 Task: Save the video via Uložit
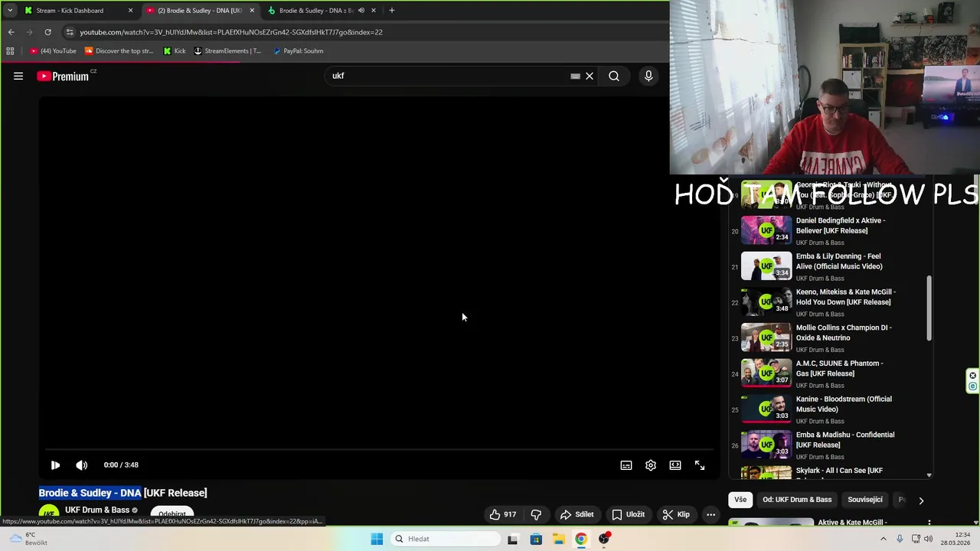click(x=628, y=514)
